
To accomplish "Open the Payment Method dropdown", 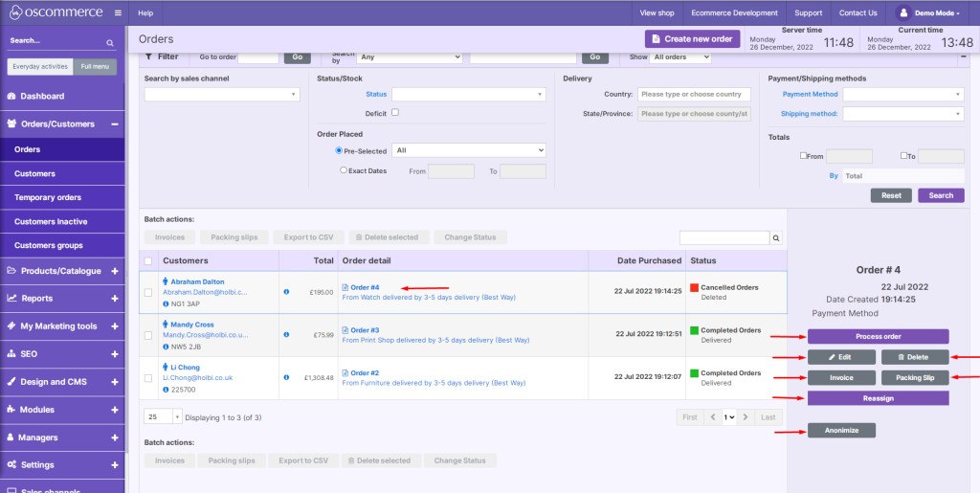I will 903,95.
